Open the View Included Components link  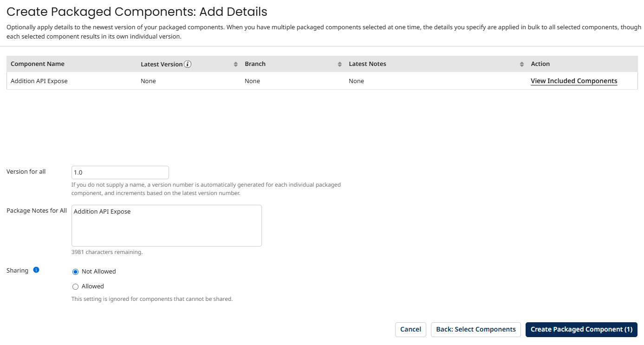point(574,81)
